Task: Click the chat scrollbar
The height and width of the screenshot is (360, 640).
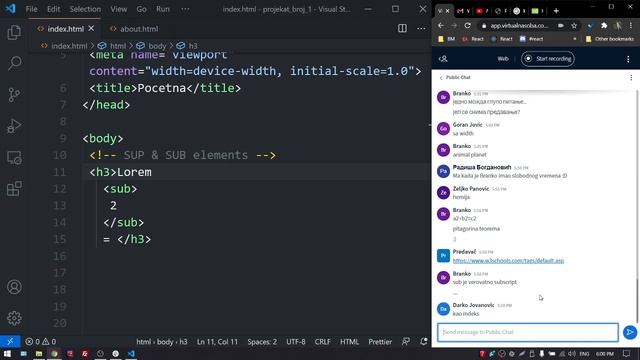Action: click(637, 300)
